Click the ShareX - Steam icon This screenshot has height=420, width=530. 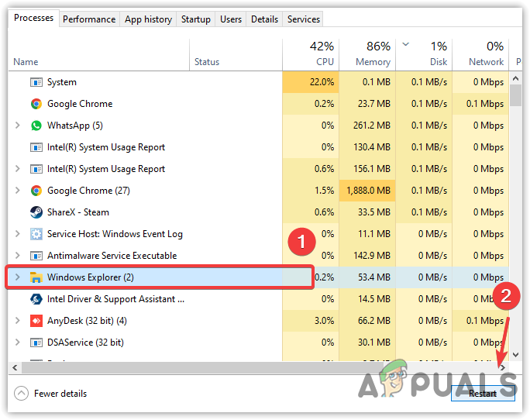point(36,212)
